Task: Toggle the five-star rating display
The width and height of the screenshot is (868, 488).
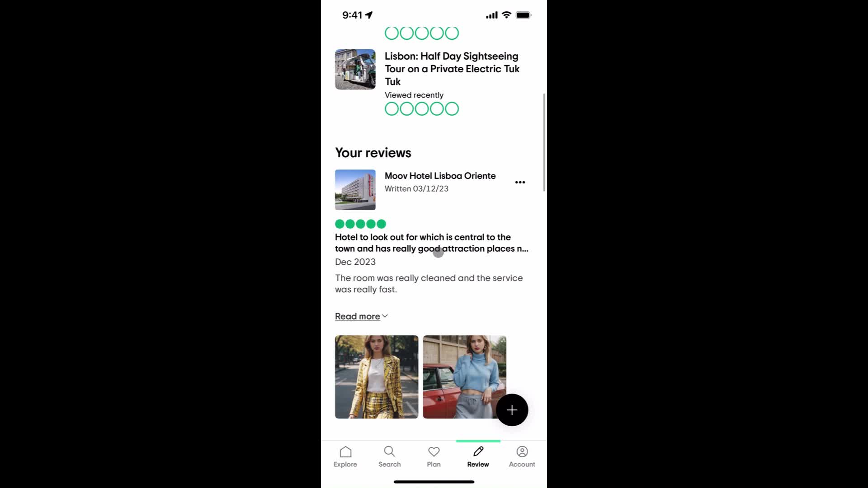Action: pyautogui.click(x=360, y=224)
